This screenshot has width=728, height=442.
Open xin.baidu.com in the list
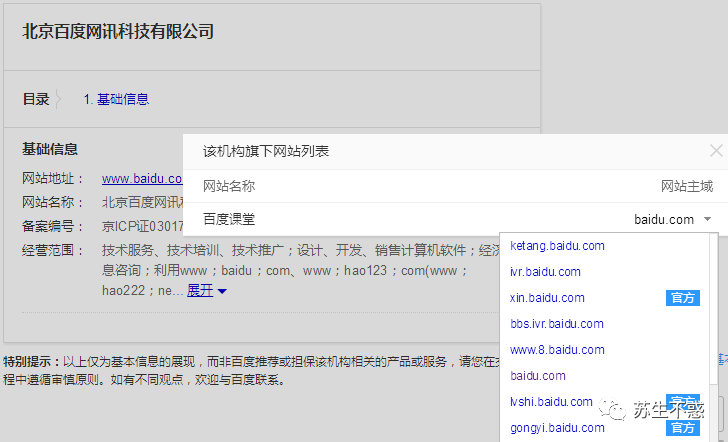click(x=547, y=298)
